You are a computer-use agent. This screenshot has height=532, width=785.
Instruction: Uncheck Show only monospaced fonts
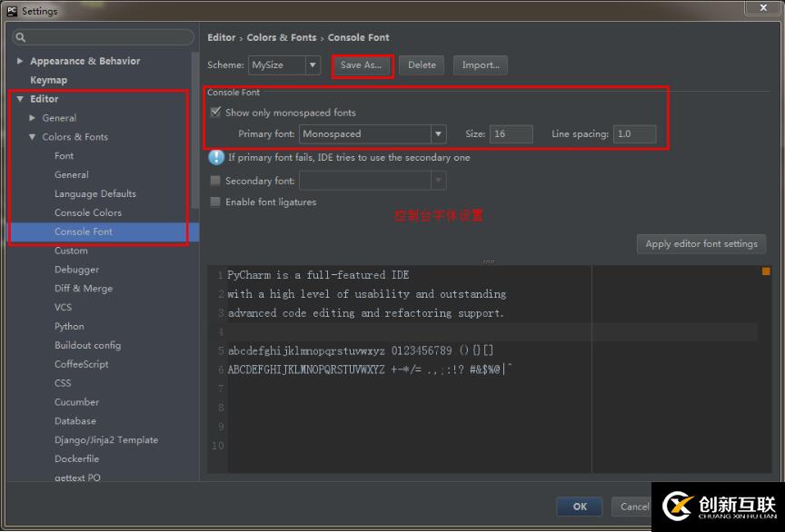pyautogui.click(x=216, y=113)
